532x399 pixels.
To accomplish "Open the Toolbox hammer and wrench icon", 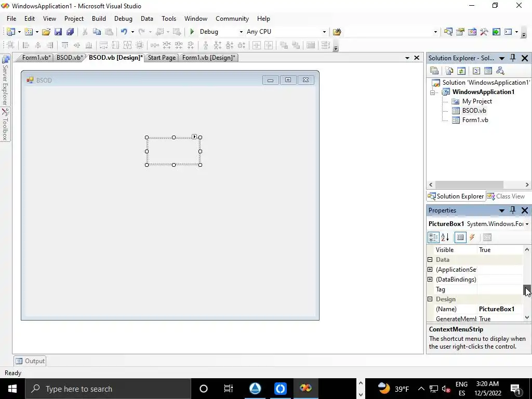I will 484,32.
